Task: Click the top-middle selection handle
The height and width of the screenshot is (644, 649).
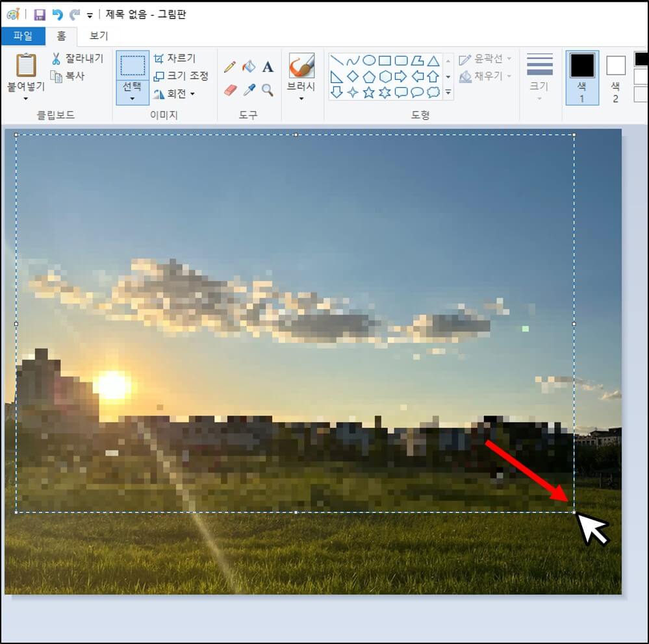Action: 296,135
